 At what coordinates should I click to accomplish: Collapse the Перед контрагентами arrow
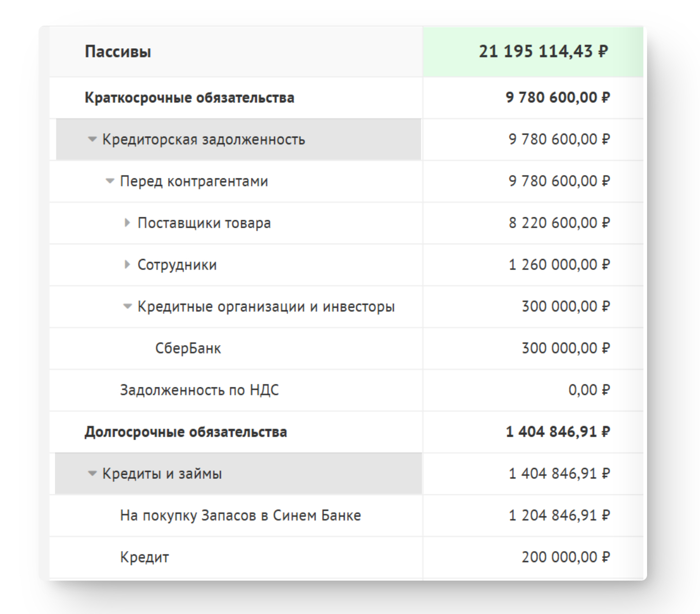point(109,181)
